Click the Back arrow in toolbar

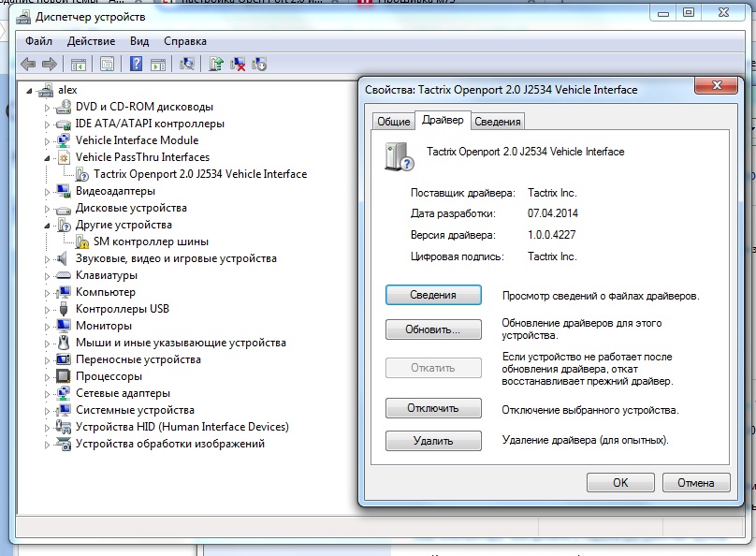point(28,64)
